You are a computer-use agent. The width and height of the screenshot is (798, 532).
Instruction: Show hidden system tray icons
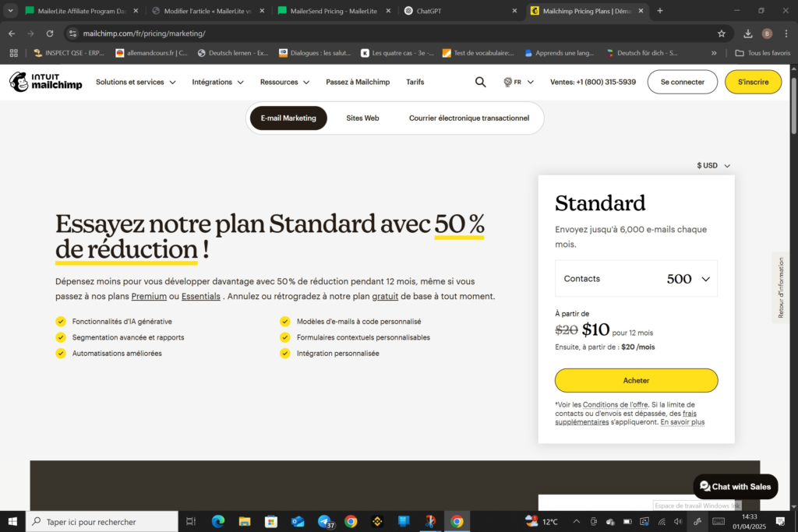coord(576,521)
